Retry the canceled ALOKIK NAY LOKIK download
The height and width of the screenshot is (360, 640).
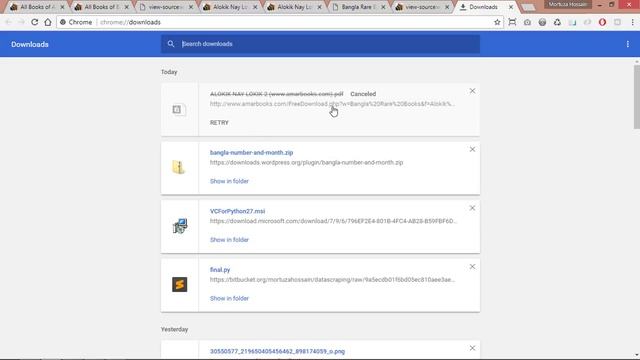pos(219,122)
